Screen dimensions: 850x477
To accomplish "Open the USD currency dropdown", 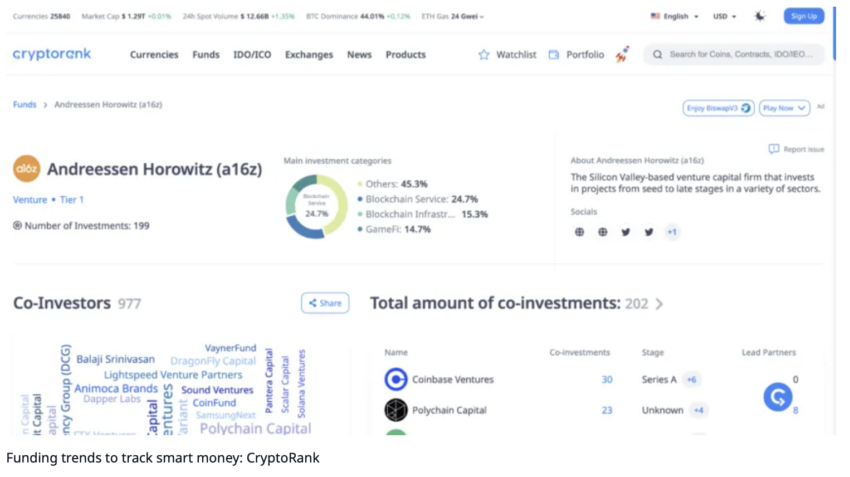I will [724, 16].
